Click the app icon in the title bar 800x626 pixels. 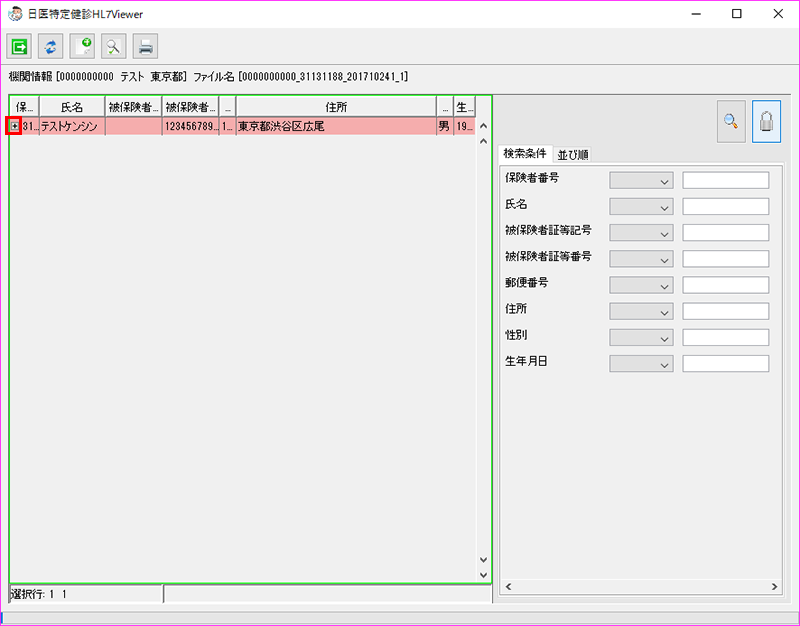coord(14,14)
